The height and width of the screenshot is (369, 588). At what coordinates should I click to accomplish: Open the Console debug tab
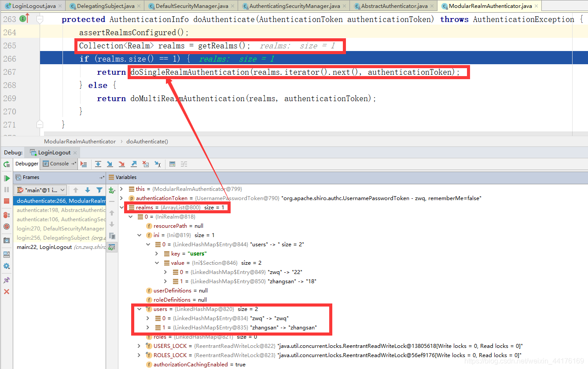pos(59,164)
